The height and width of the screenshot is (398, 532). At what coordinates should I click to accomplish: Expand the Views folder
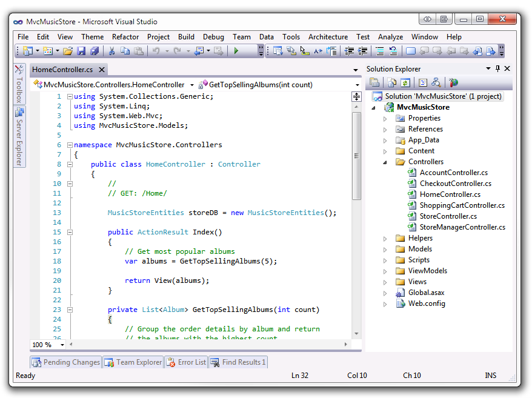[x=385, y=282]
